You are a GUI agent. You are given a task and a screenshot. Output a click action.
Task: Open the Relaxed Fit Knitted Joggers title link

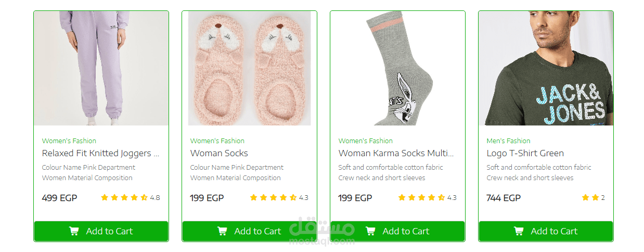(x=100, y=153)
